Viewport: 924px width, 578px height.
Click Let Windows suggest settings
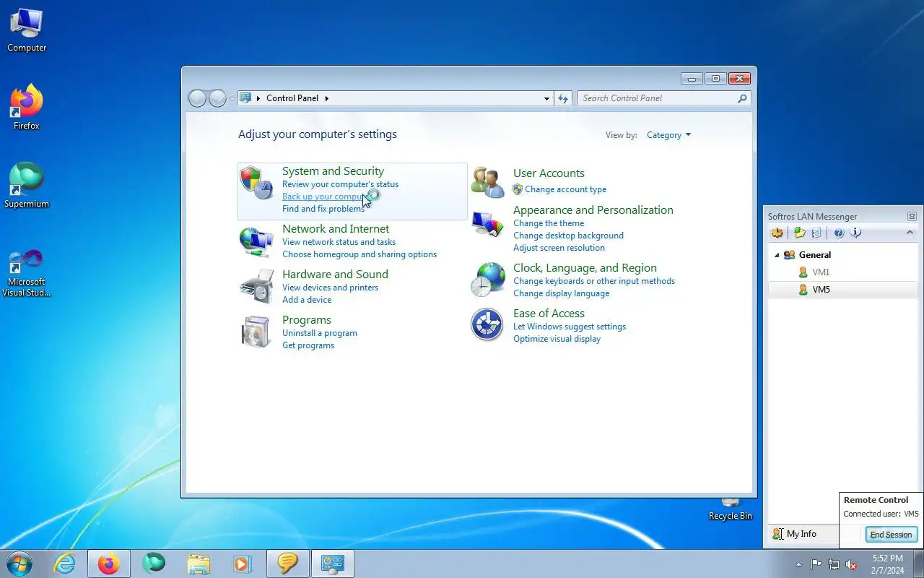(x=570, y=327)
